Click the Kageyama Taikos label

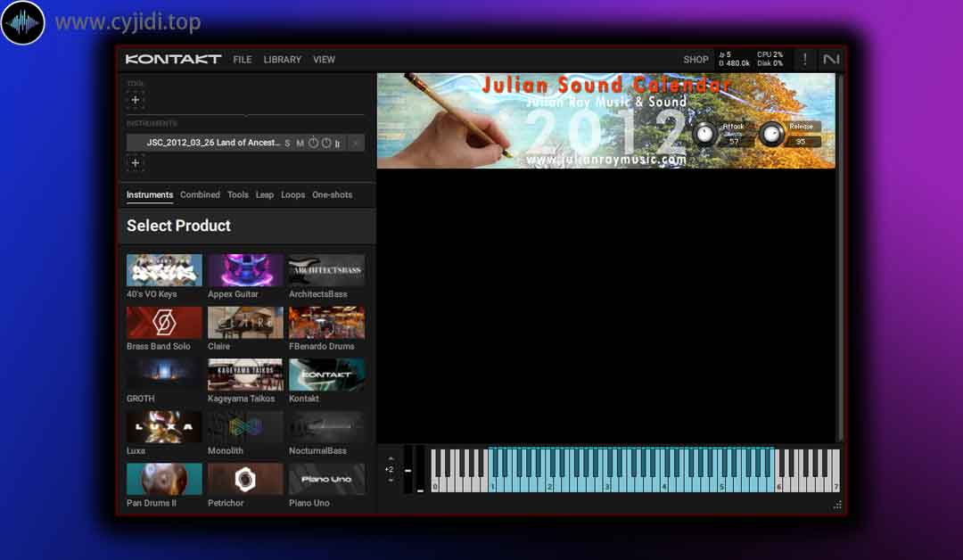242,399
